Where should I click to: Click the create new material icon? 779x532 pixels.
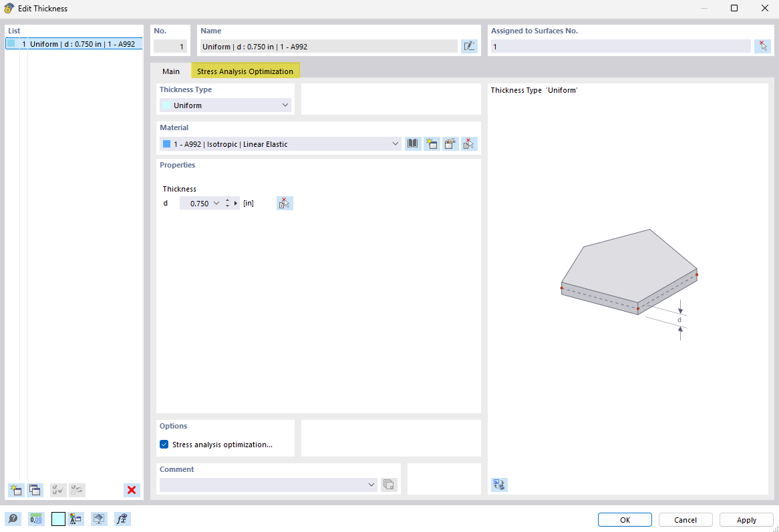point(431,144)
